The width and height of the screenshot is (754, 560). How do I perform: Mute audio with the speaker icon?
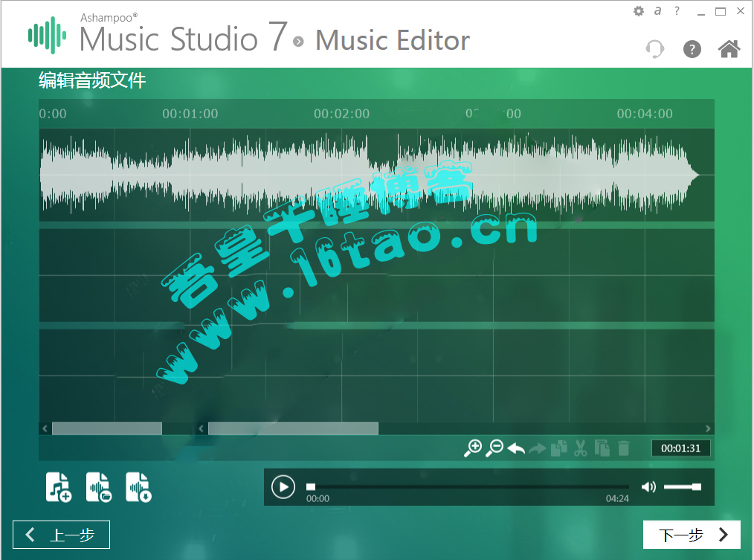[648, 487]
